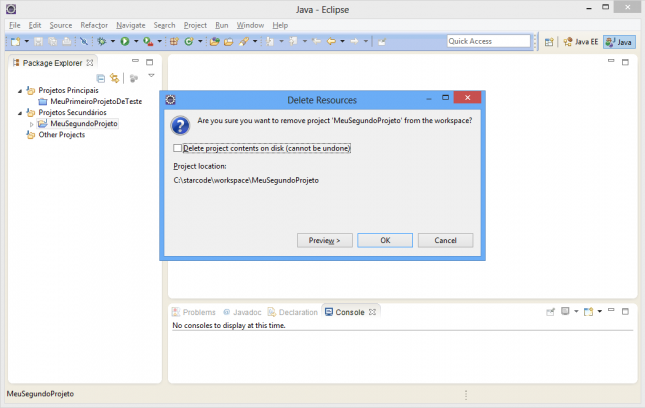The width and height of the screenshot is (645, 408).
Task: Open the Edit menu
Action: 35,26
